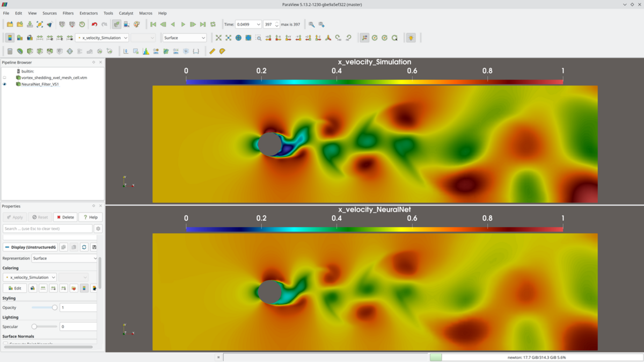Open the ruler measurement tool

[212, 51]
